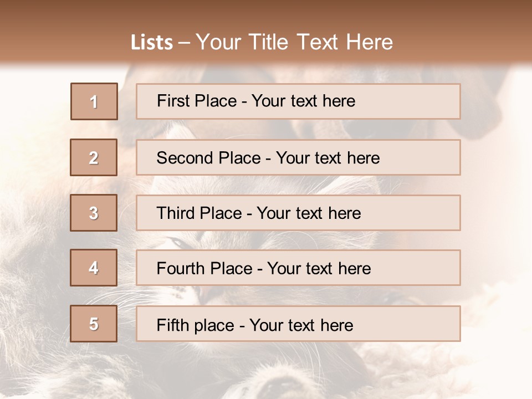The width and height of the screenshot is (532, 399).
Task: Select the Fifth place text bar
Action: click(x=298, y=324)
